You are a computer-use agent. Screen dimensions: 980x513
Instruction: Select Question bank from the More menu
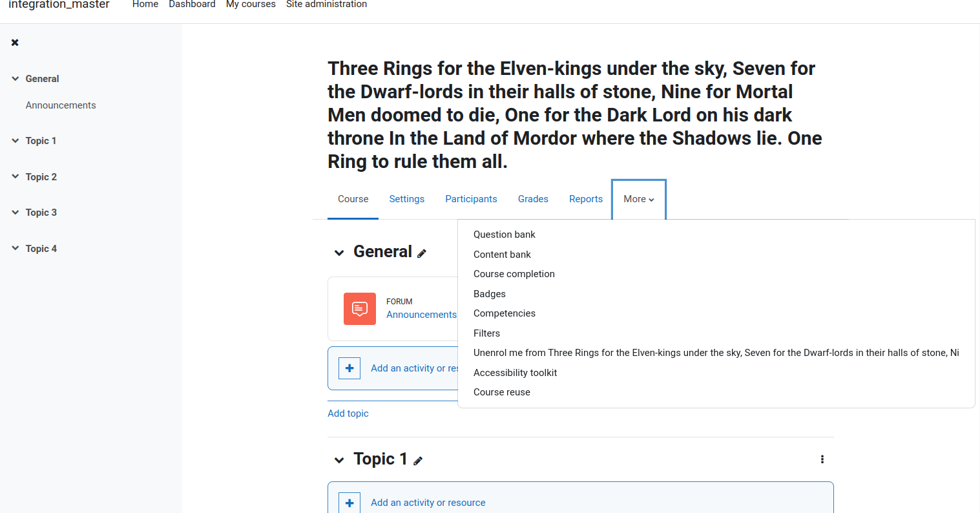(505, 235)
